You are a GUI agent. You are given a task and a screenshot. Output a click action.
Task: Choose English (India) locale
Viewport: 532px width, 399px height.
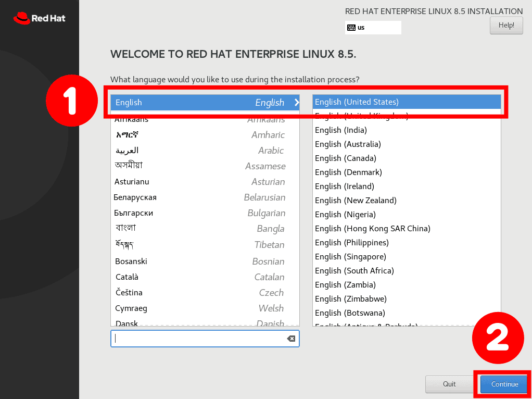[407, 130]
